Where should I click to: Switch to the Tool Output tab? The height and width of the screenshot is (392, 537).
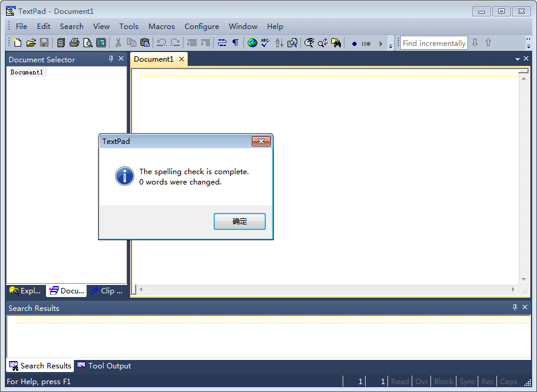coord(104,365)
